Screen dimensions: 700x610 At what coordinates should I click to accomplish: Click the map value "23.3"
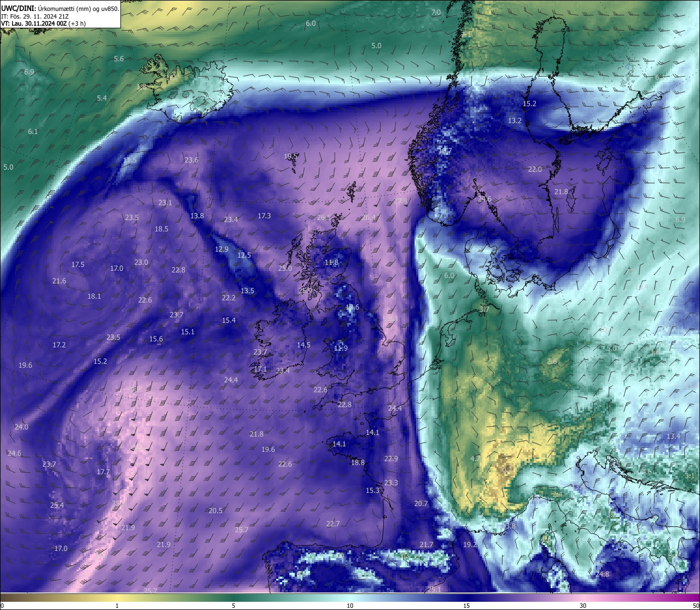[x=391, y=483]
